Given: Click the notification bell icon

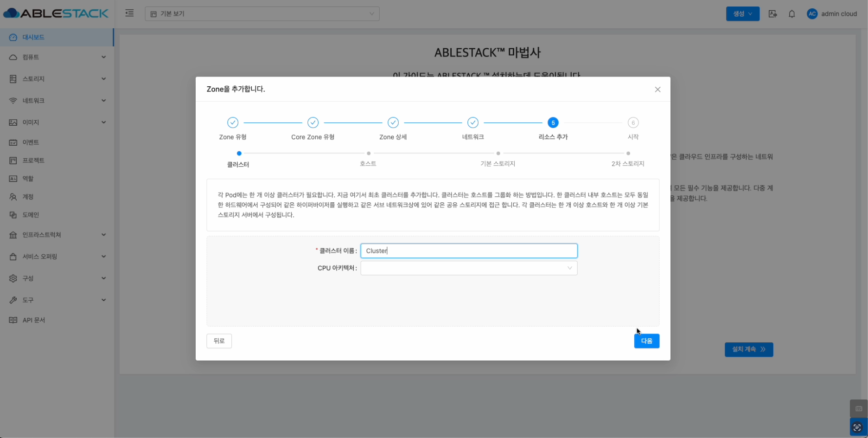Looking at the screenshot, I should (791, 14).
